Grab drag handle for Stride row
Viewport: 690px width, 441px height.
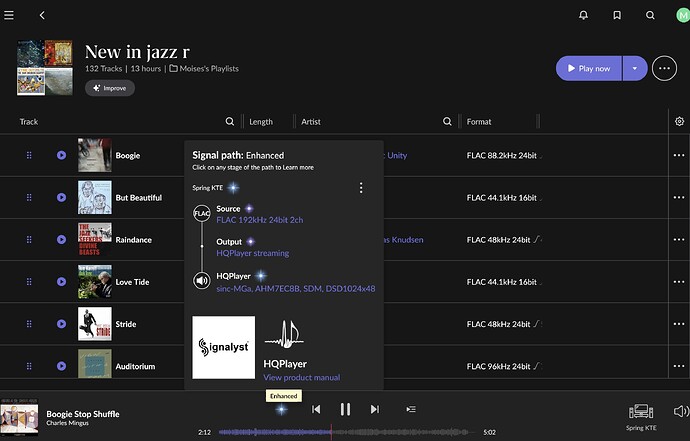tap(29, 324)
